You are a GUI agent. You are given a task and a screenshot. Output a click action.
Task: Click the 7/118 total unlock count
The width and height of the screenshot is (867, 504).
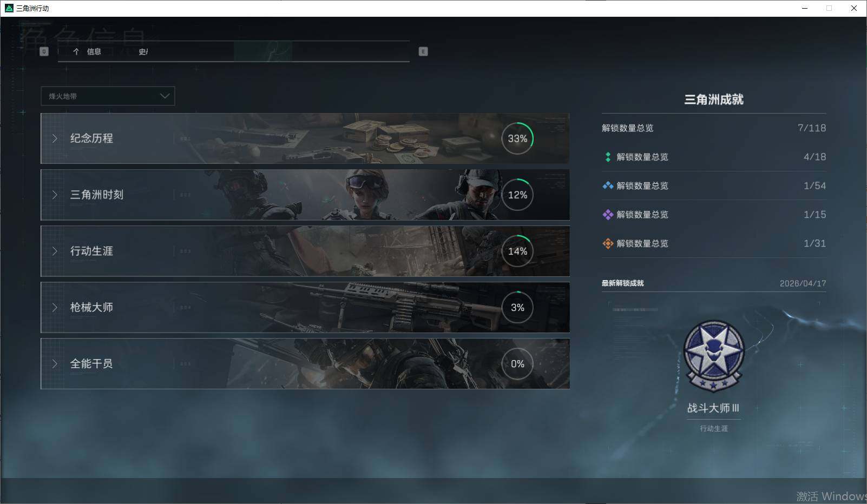(x=812, y=128)
